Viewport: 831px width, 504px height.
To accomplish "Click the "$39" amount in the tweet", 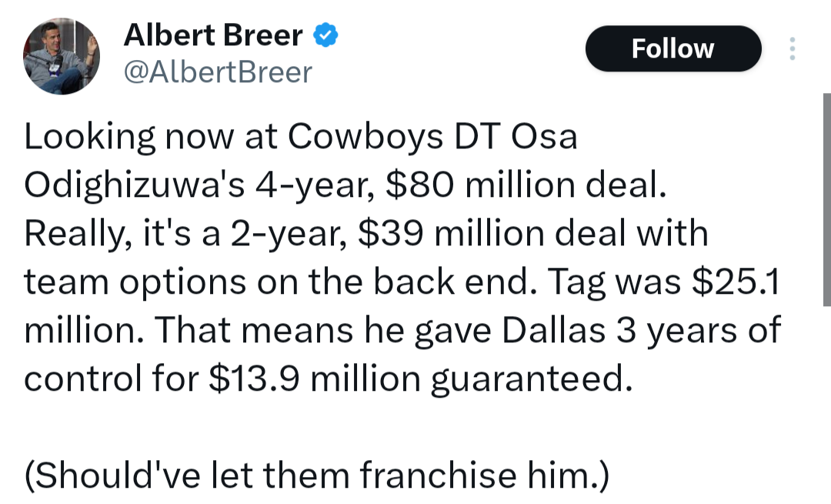I will 391,234.
